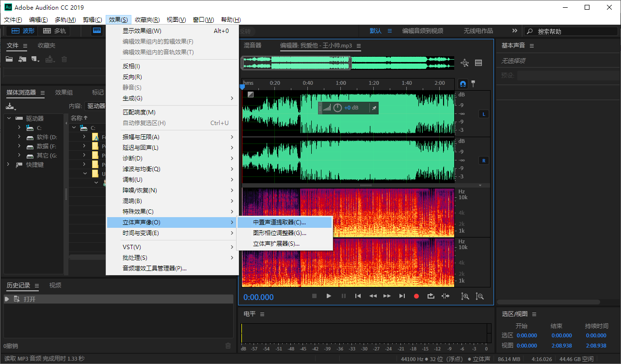The height and width of the screenshot is (364, 621).
Task: Select the 编辑音频到视频 workspace
Action: tap(422, 31)
